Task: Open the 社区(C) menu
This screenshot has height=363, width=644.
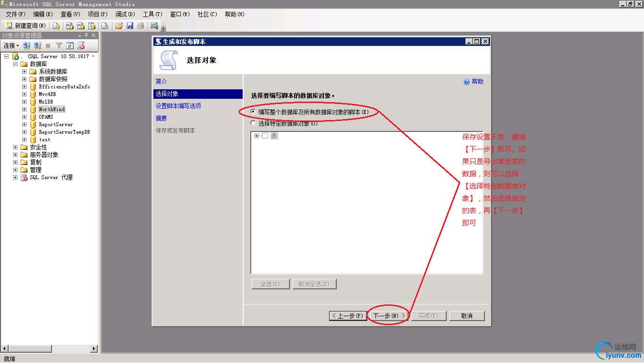Action: tap(207, 14)
